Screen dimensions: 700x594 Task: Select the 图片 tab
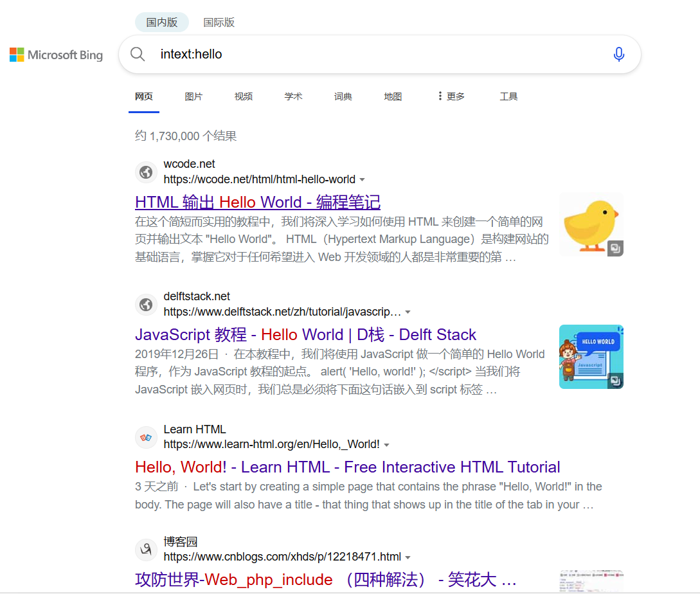pyautogui.click(x=193, y=96)
